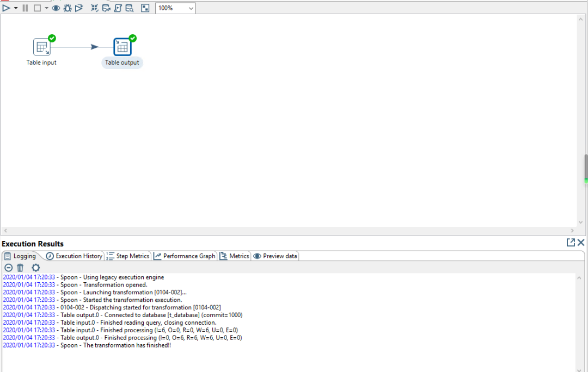Replay the transformation icon
Image resolution: width=588 pixels, height=372 pixels.
pyautogui.click(x=79, y=8)
